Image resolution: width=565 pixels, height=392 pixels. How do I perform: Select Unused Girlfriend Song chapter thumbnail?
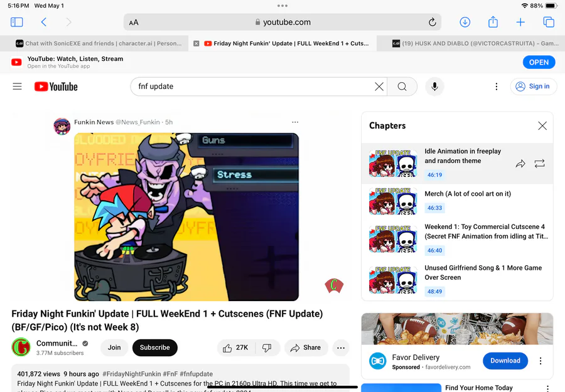point(393,280)
